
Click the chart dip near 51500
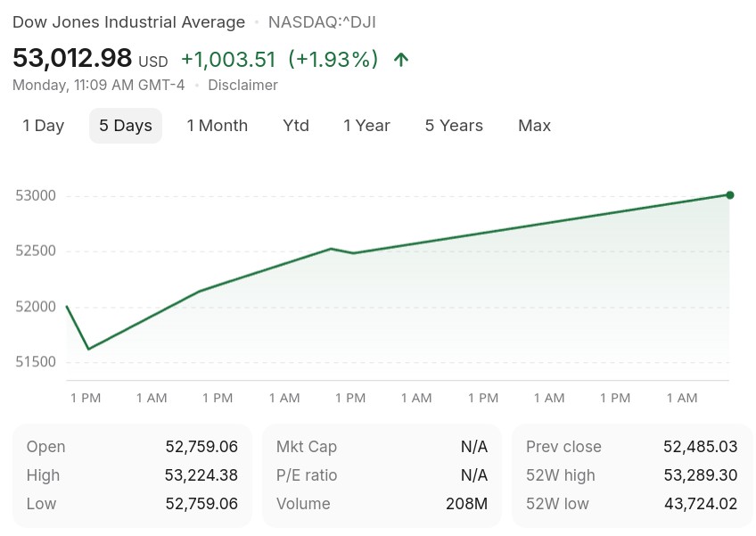pyautogui.click(x=89, y=349)
